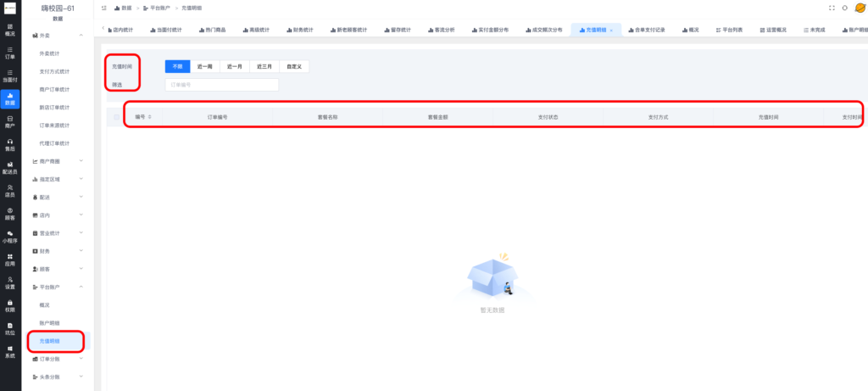Open 坑位 in the dark left rail

point(10,329)
